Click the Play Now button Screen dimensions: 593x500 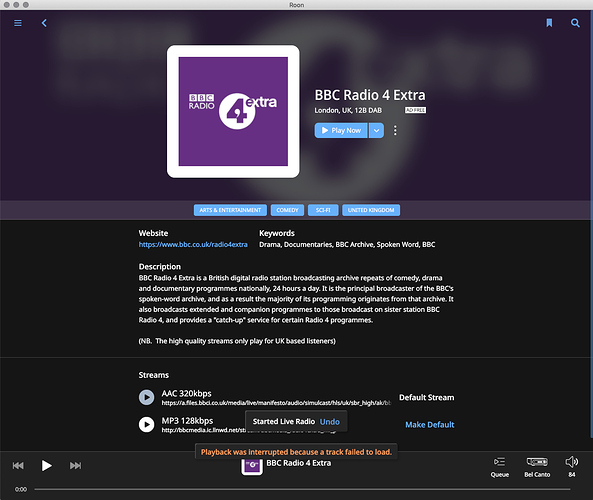tap(341, 130)
